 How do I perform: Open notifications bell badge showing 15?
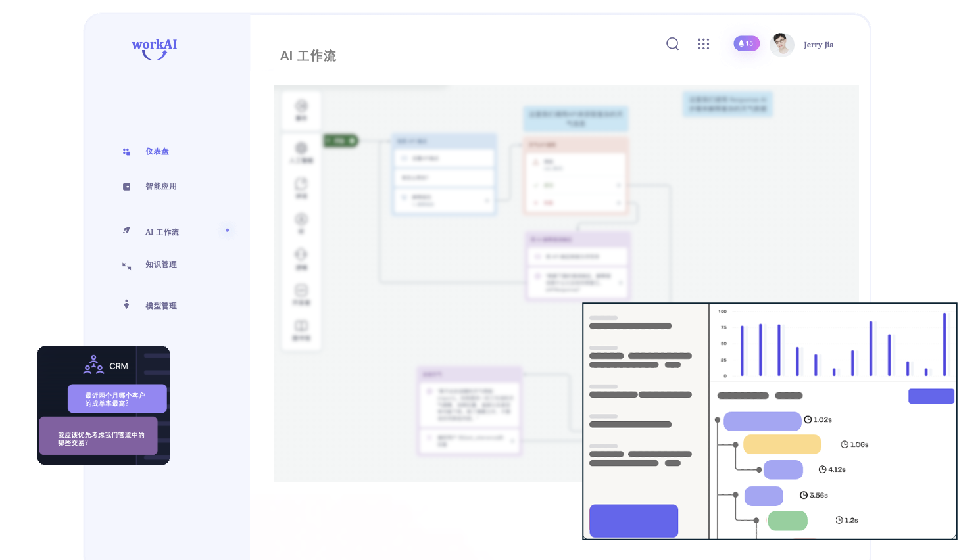(x=747, y=43)
